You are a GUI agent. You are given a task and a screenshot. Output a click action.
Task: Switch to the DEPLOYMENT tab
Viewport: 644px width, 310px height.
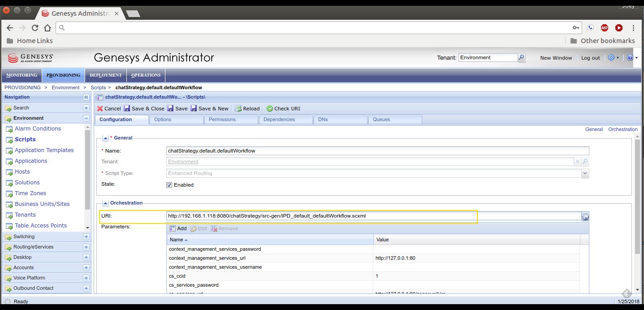pyautogui.click(x=106, y=75)
